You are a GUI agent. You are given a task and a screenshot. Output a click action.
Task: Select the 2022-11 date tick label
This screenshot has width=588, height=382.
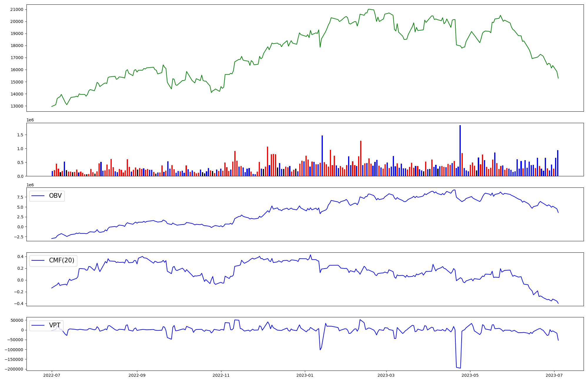click(221, 375)
